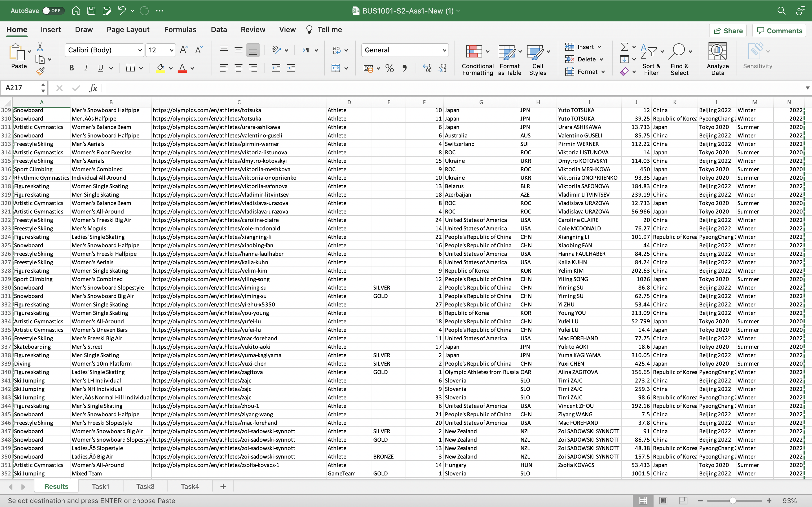Click the Insert Function fx icon

point(93,88)
